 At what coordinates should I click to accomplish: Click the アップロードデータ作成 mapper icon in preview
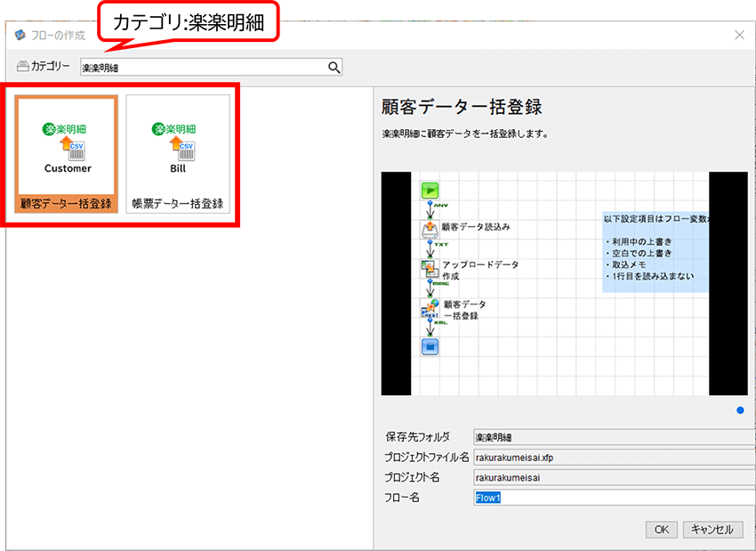pos(430,269)
